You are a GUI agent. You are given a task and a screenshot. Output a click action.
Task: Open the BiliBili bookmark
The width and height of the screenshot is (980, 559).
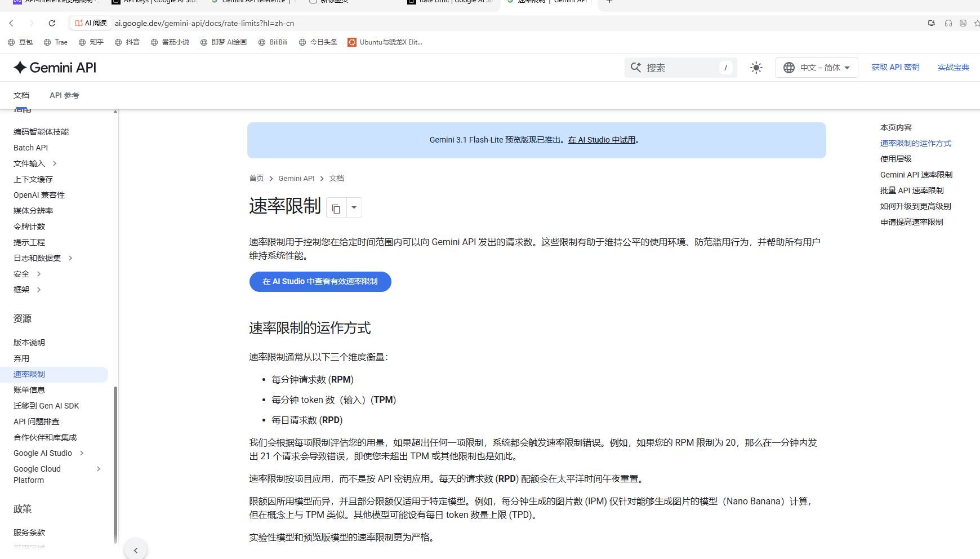click(x=273, y=42)
